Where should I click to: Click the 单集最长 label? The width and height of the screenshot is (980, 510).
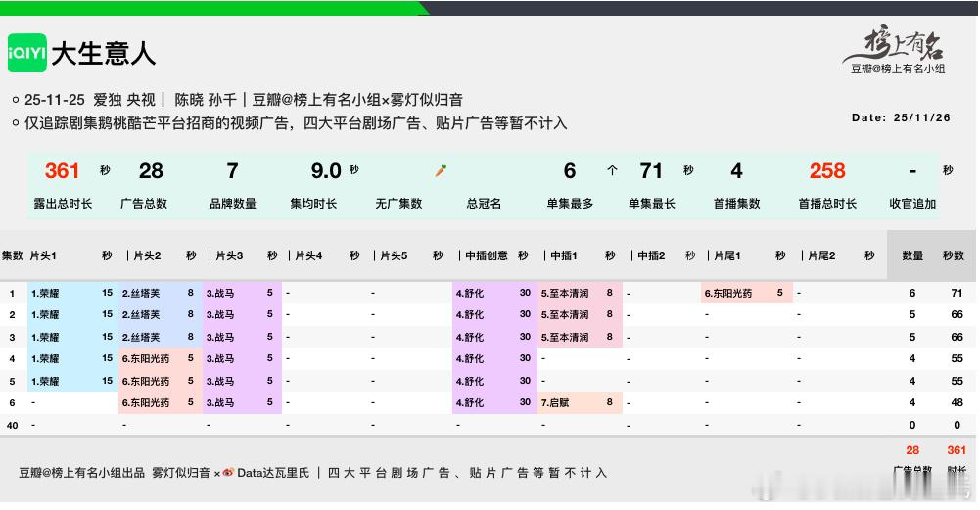[x=651, y=204]
